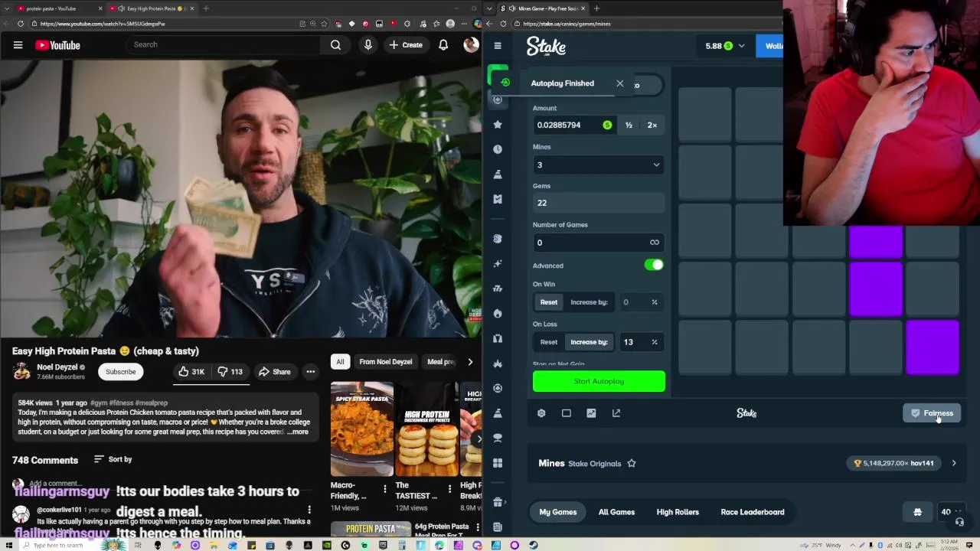The image size is (980, 551).
Task: Subscribe to Noel Deyzel channel
Action: click(120, 372)
